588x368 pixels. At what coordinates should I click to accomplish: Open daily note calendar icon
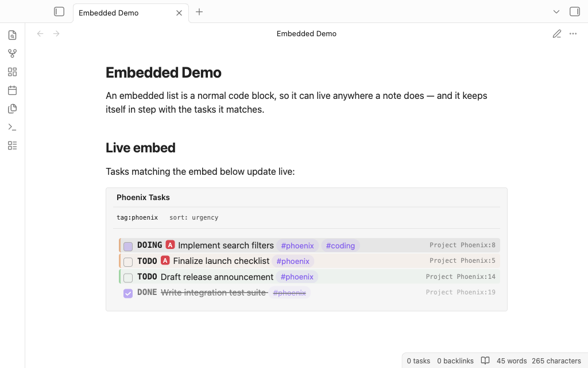13,90
